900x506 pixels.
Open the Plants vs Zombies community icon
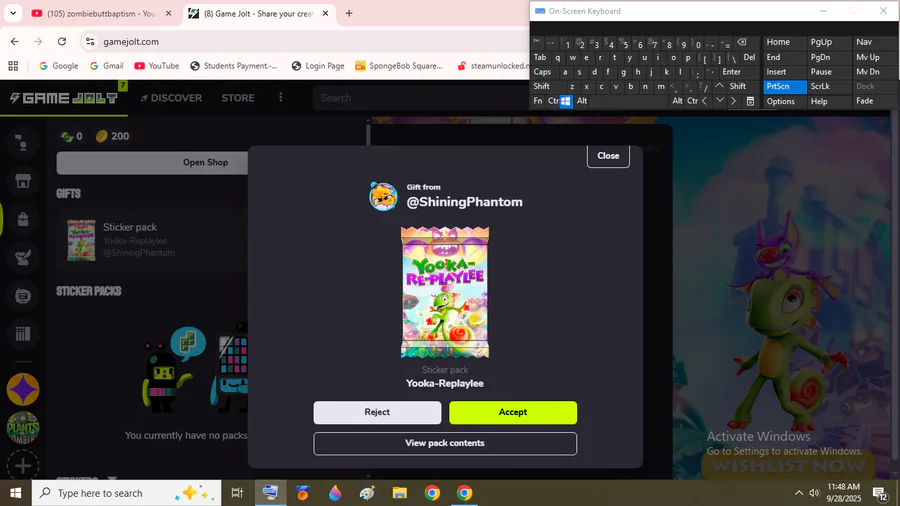(23, 428)
